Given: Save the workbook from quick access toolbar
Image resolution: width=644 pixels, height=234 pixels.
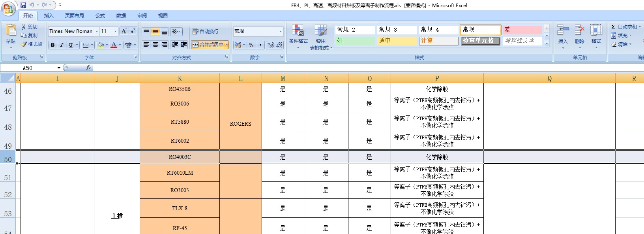Looking at the screenshot, I should tap(23, 5).
